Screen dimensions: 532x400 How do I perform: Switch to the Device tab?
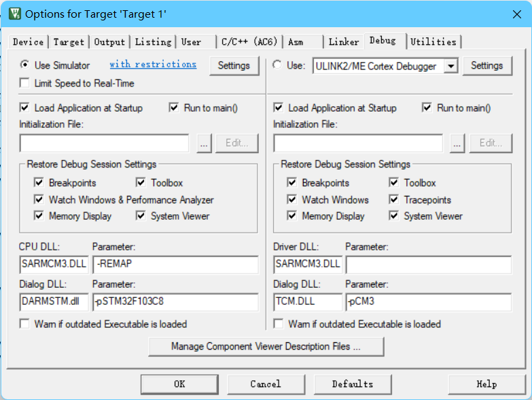click(x=28, y=42)
